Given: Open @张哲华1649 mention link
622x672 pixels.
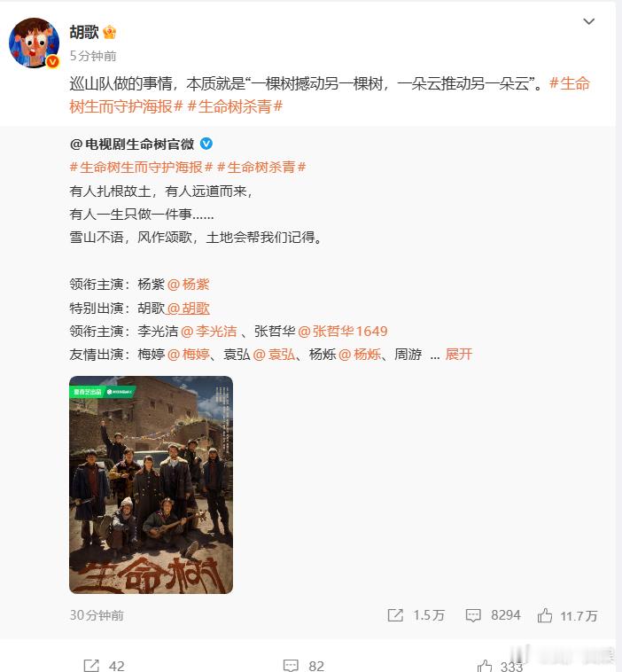Looking at the screenshot, I should (343, 331).
